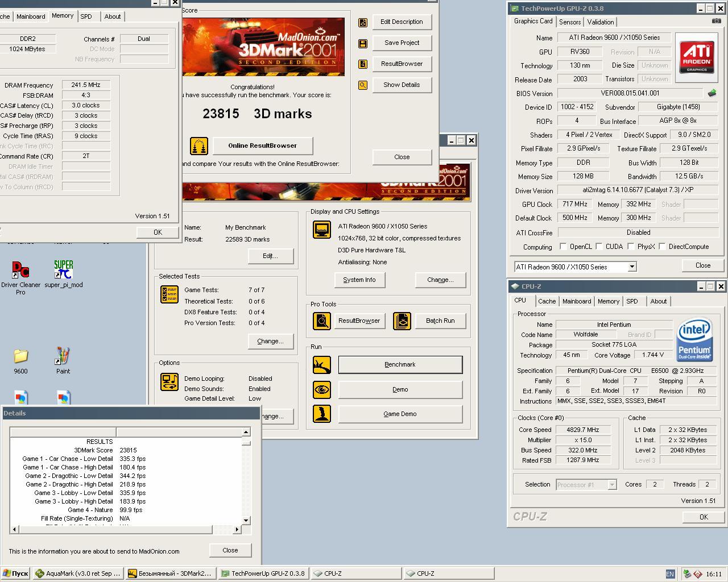Open the GPU selection dropdown in GPU-Z
Viewport: 728px width, 582px height.
click(x=631, y=267)
